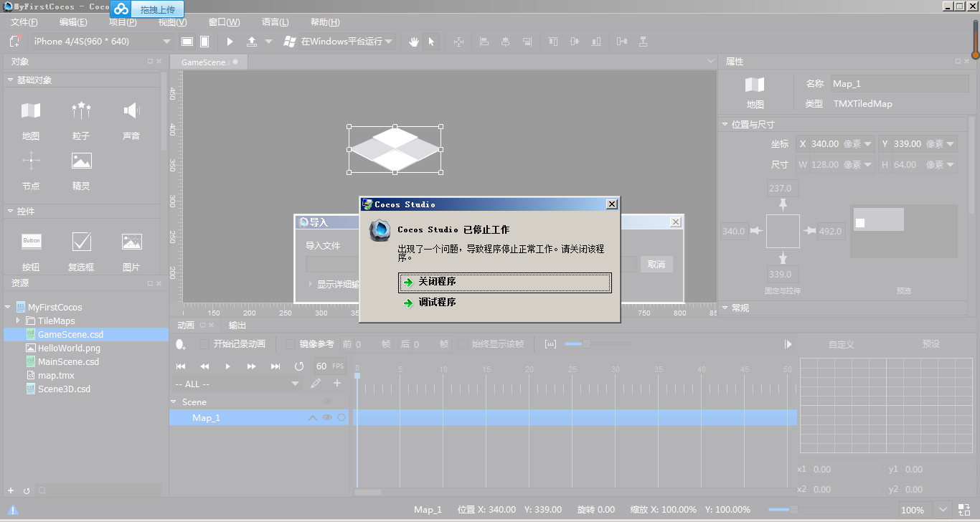This screenshot has width=980, height=522.
Task: Switch to the 预设 tab
Action: tap(930, 344)
